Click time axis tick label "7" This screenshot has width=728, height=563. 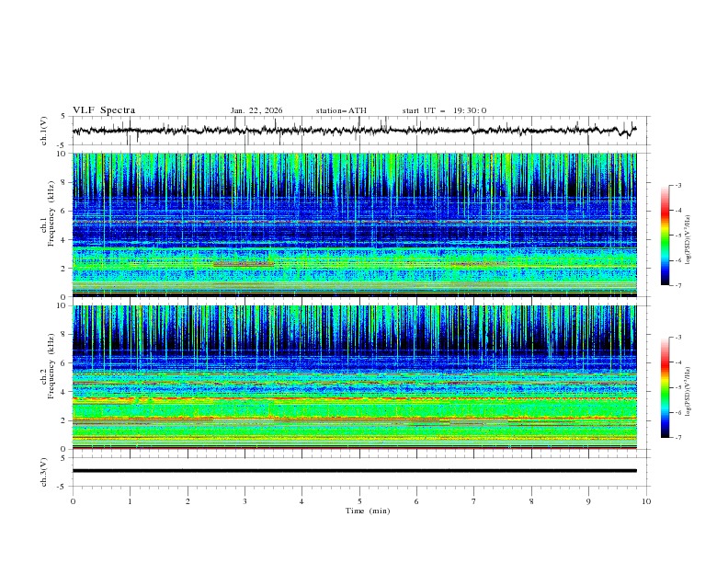coord(474,501)
